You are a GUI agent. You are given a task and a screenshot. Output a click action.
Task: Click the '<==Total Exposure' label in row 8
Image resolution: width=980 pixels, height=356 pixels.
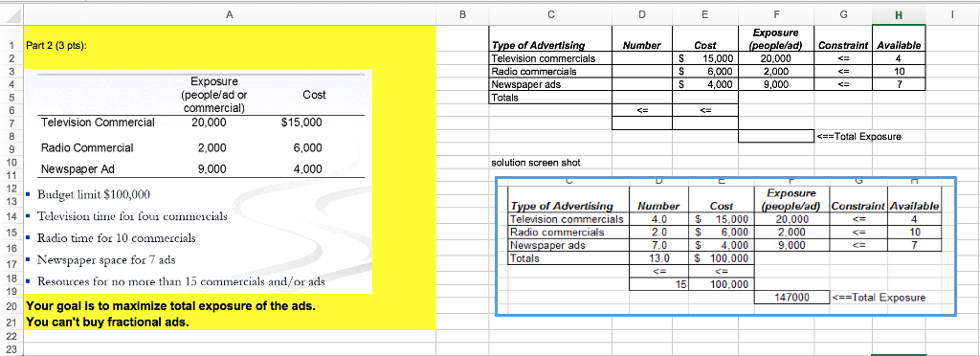tap(858, 136)
